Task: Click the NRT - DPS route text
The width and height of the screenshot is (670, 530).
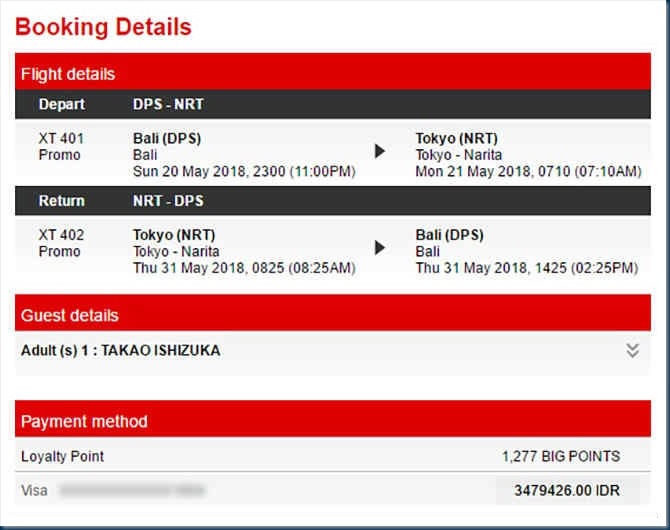Action: [168, 201]
